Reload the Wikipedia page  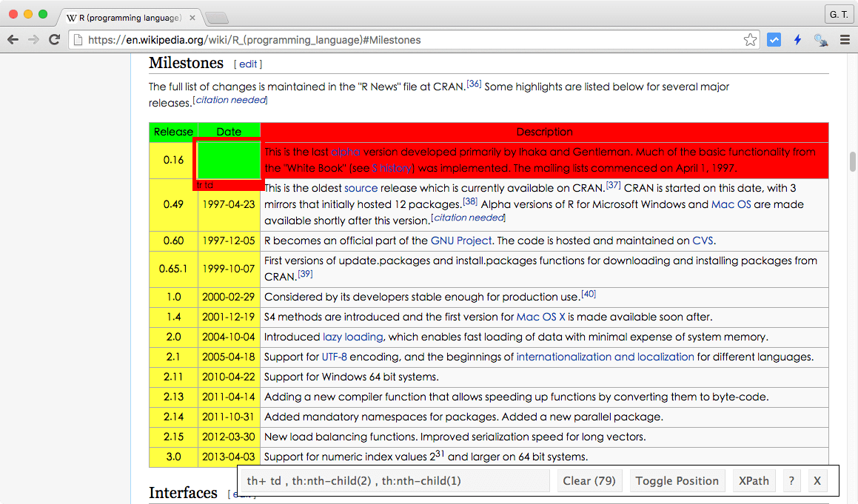tap(54, 40)
